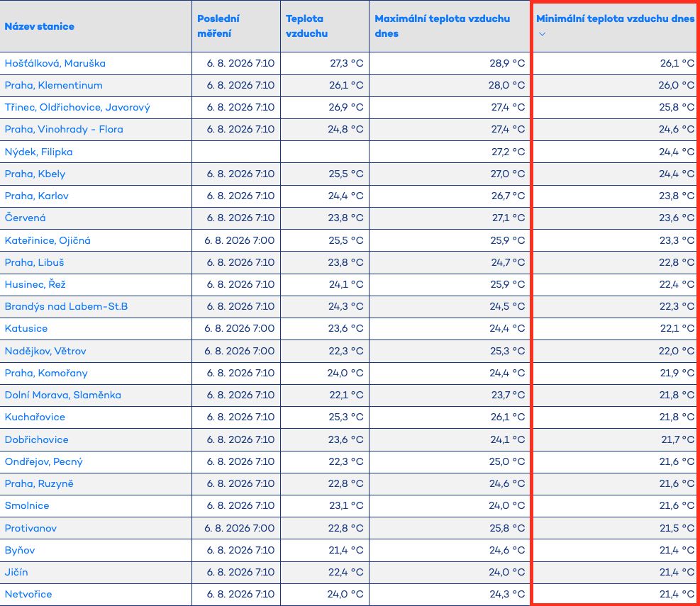The height and width of the screenshot is (606, 700).
Task: Sort by Teplota vzduchu column header
Action: [x=306, y=26]
